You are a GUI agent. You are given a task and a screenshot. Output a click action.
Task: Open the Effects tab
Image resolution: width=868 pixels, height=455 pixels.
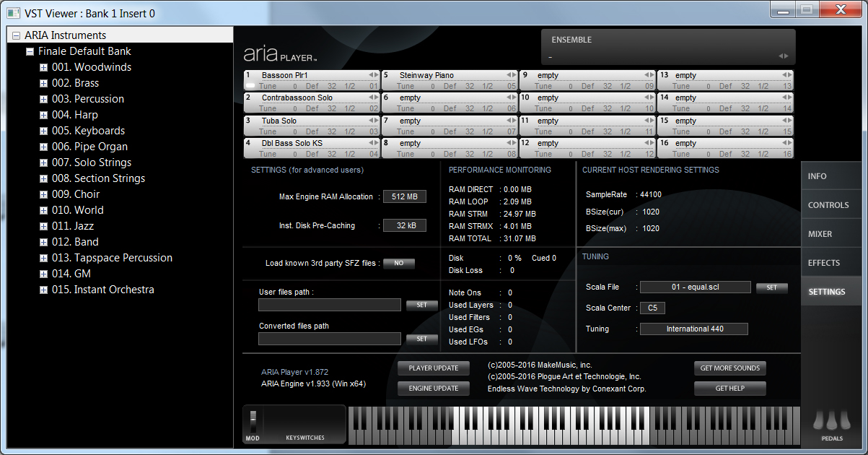point(823,263)
